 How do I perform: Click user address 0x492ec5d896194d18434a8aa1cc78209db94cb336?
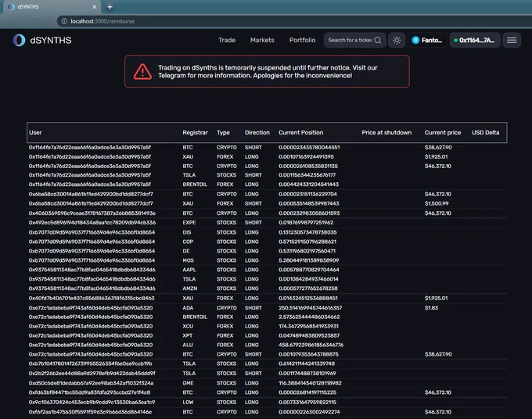tap(92, 223)
